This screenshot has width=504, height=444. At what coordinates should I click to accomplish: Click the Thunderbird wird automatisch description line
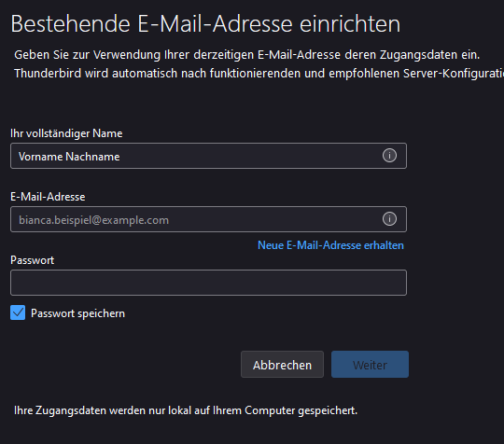click(x=259, y=74)
